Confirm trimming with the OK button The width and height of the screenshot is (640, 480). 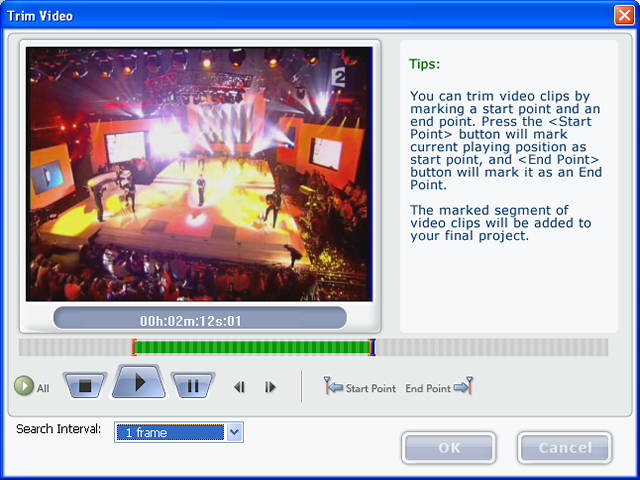pyautogui.click(x=449, y=448)
